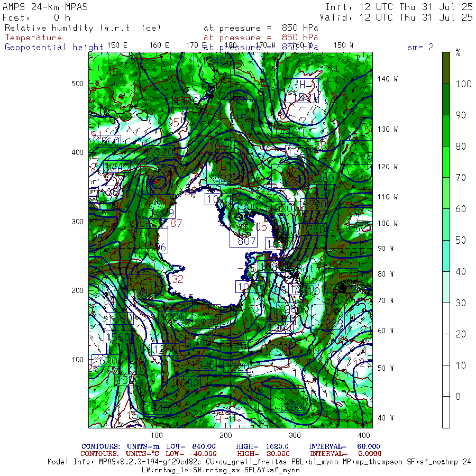The height and width of the screenshot is (476, 476).
Task: Click the '60 W' longitude label
Action: pyautogui.click(x=386, y=331)
